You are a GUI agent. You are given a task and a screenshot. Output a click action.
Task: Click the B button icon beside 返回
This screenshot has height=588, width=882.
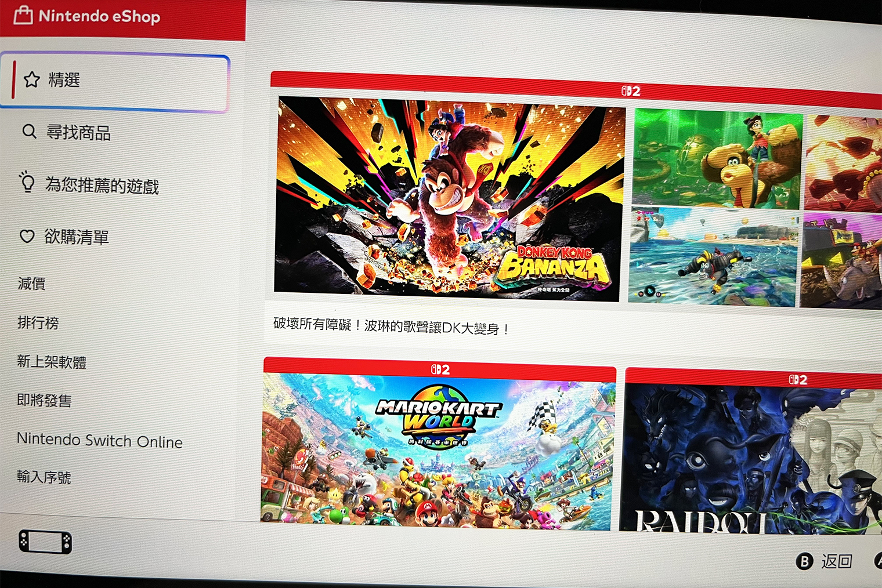pos(804,561)
